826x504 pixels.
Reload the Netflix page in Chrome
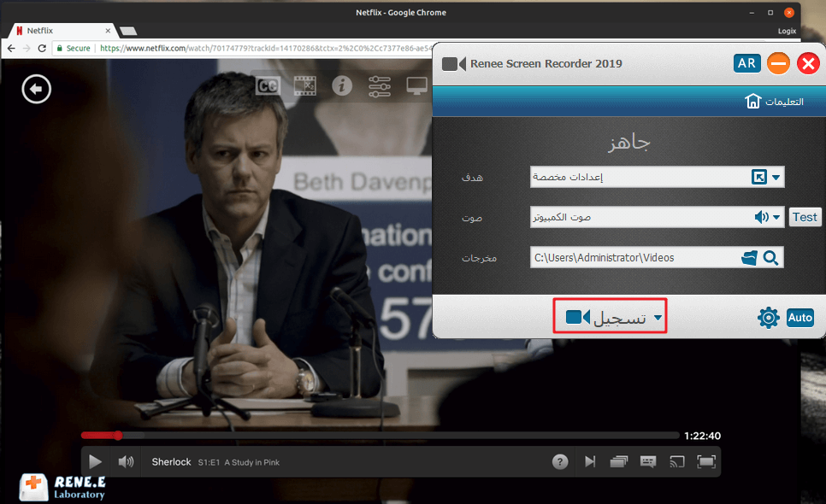pyautogui.click(x=42, y=49)
